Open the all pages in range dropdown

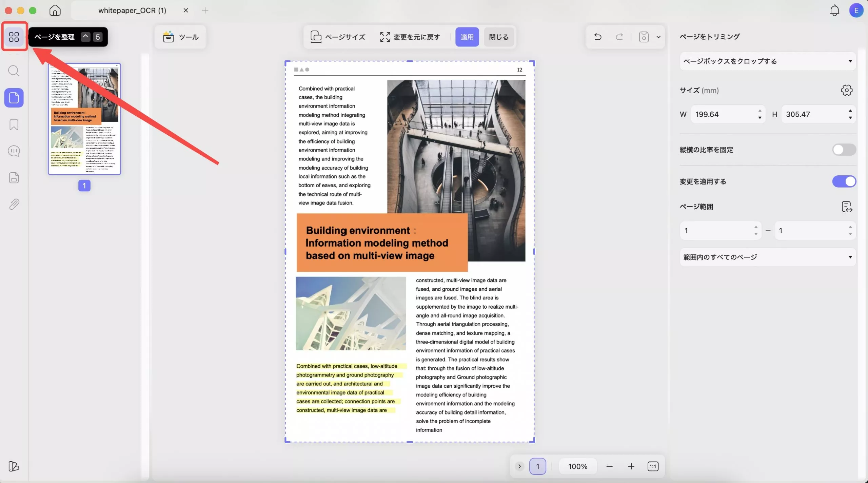[x=768, y=257]
